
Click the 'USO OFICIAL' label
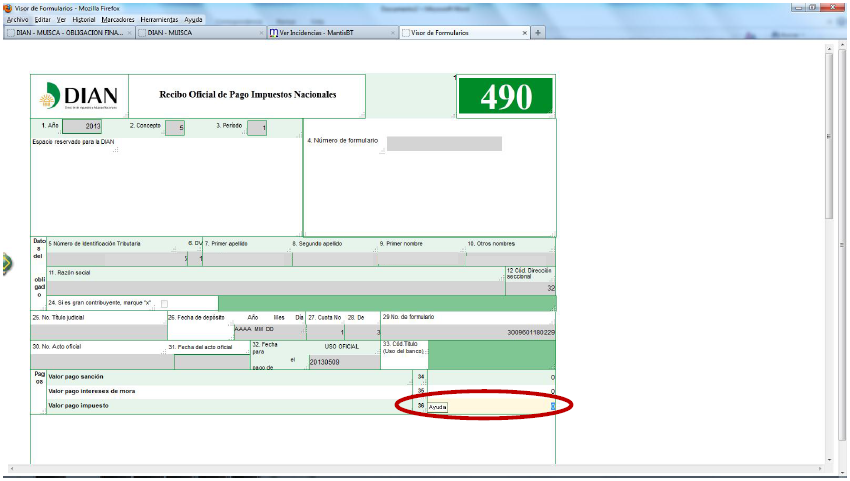tap(342, 347)
